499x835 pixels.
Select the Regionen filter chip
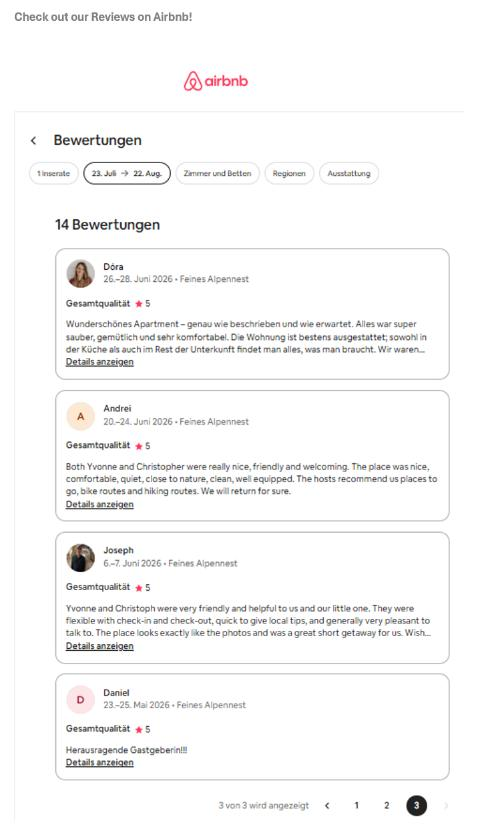tap(289, 174)
